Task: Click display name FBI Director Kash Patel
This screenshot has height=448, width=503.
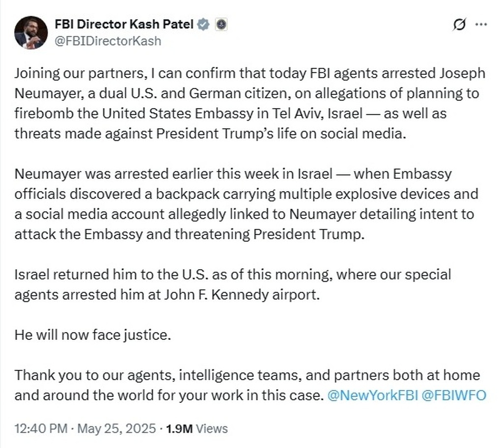Action: point(125,24)
